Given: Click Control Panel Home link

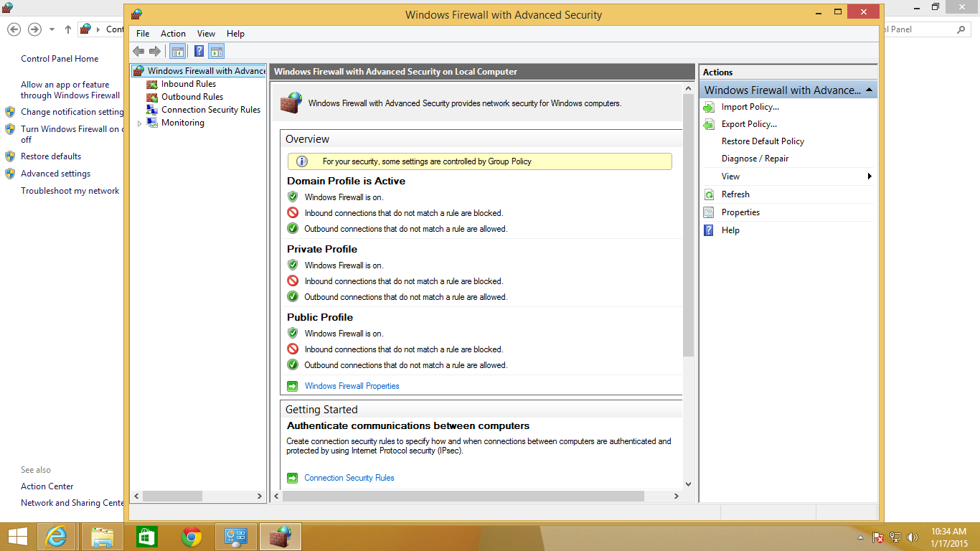Looking at the screenshot, I should click(x=60, y=59).
